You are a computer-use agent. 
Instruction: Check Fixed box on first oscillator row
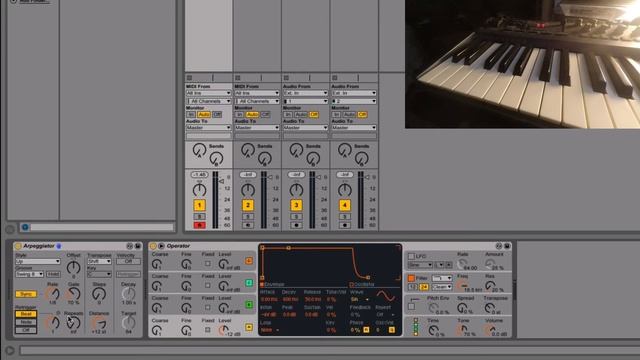coord(208,264)
